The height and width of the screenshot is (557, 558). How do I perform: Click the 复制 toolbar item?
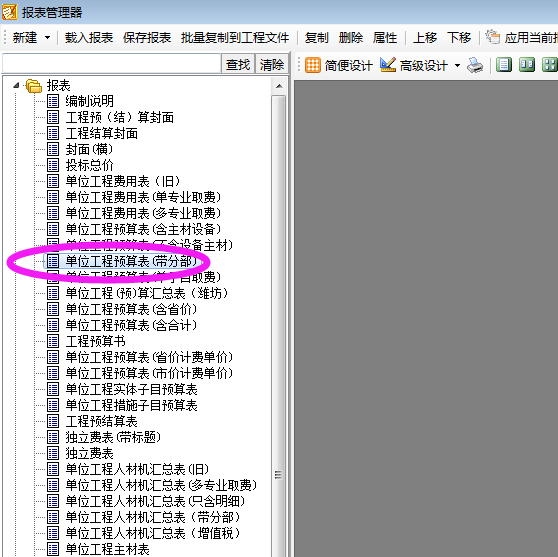click(316, 37)
